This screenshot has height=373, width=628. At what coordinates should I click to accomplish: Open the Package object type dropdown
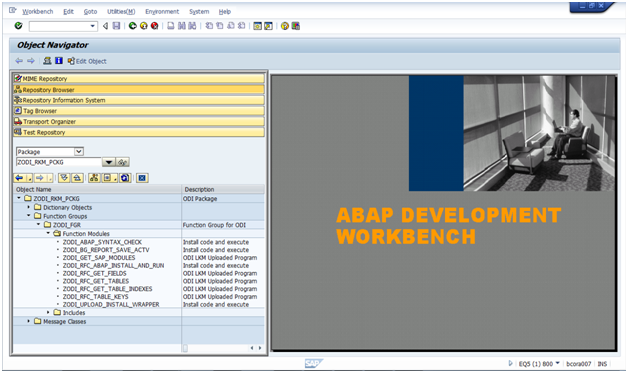click(x=78, y=151)
